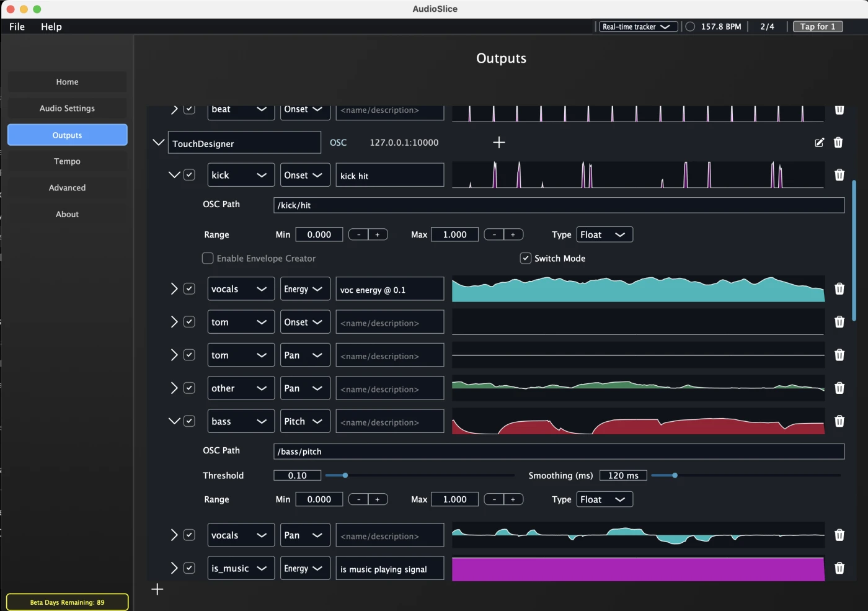The height and width of the screenshot is (611, 868).
Task: Increase kick Range Min value with plus
Action: point(378,234)
